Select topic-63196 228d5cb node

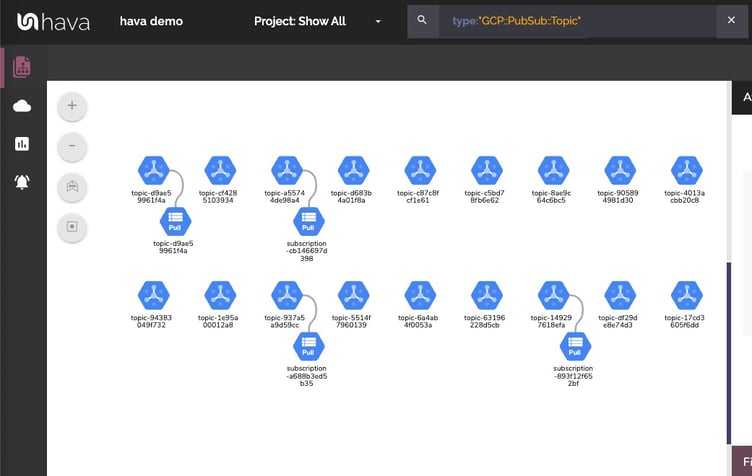[x=487, y=295]
